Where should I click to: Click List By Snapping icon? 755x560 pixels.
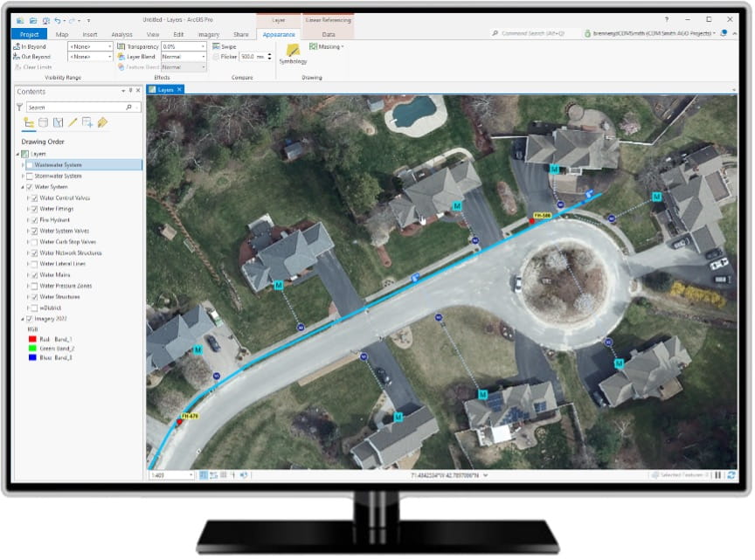pyautogui.click(x=87, y=123)
